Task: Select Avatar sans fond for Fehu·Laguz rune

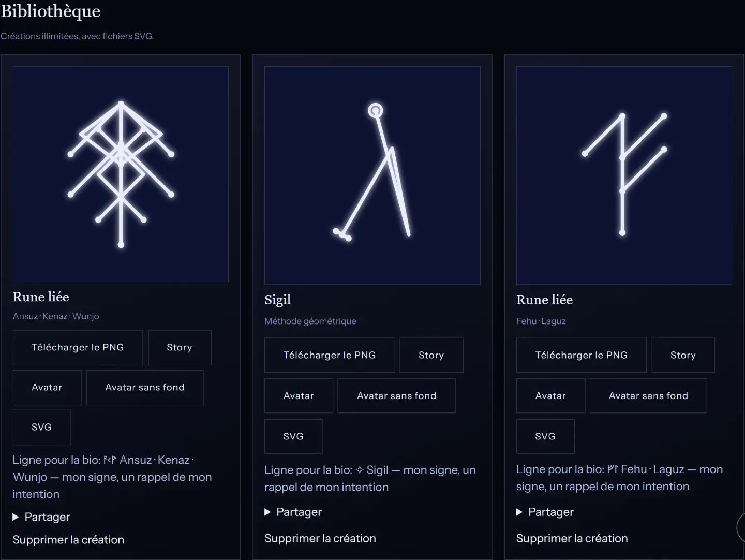Action: pyautogui.click(x=648, y=395)
